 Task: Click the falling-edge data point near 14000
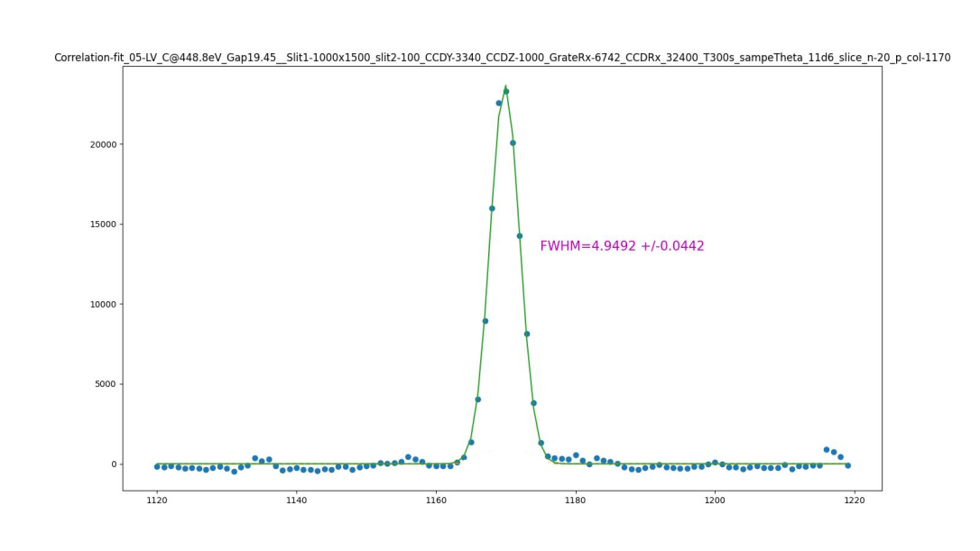[520, 236]
